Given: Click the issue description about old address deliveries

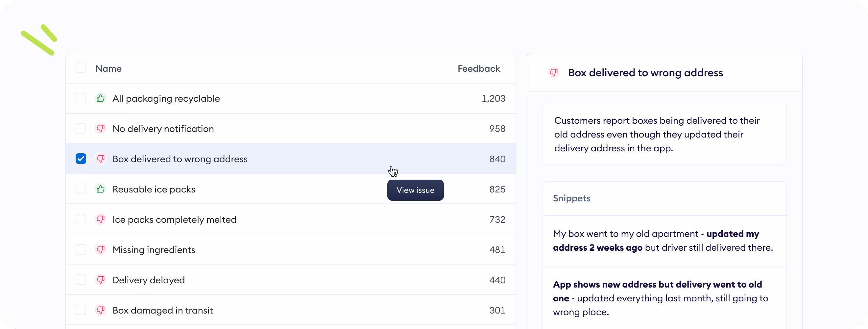Looking at the screenshot, I should tap(657, 134).
